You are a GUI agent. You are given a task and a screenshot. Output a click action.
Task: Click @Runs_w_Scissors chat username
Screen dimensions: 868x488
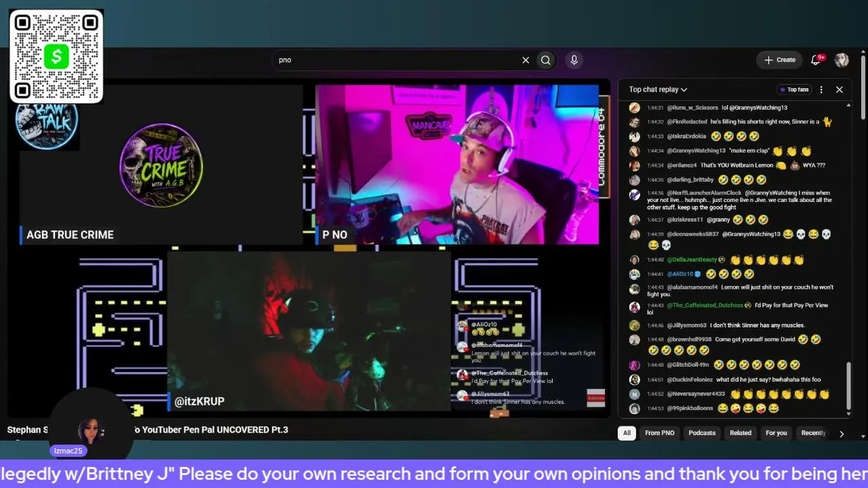692,108
